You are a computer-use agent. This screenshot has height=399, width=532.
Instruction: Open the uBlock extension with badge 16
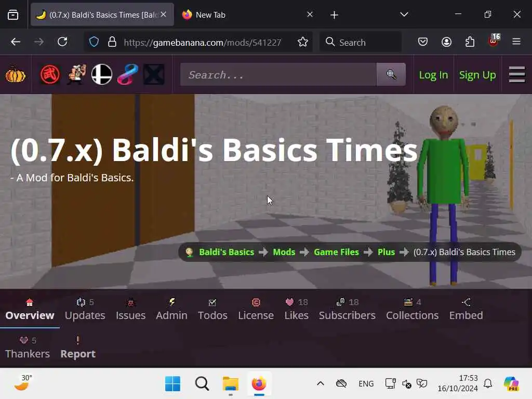(x=494, y=41)
